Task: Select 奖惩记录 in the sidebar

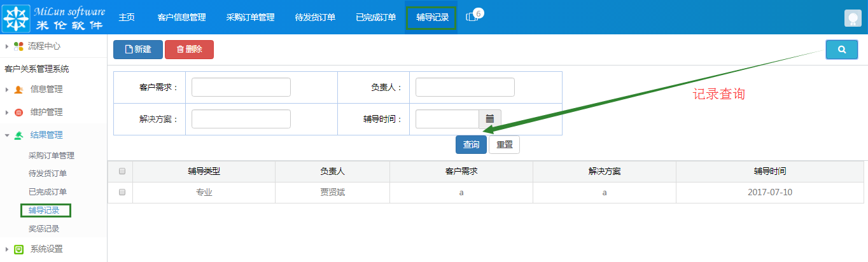Action: [44, 228]
